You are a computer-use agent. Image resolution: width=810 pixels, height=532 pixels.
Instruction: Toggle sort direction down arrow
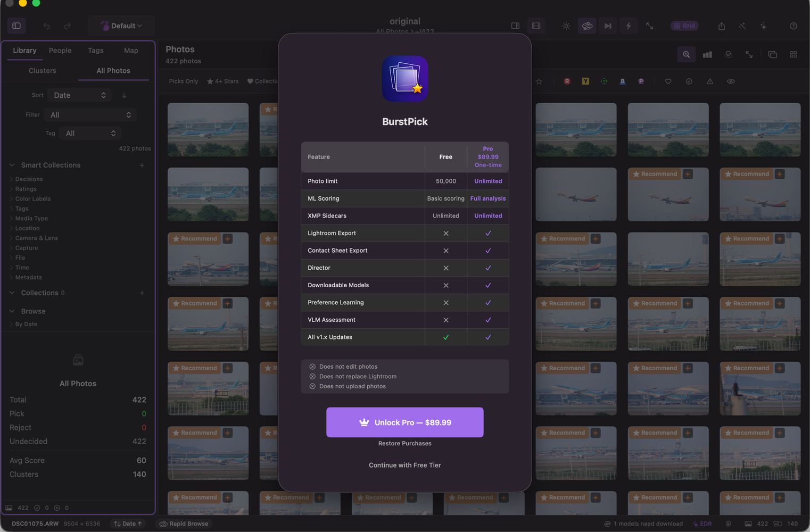pyautogui.click(x=124, y=95)
